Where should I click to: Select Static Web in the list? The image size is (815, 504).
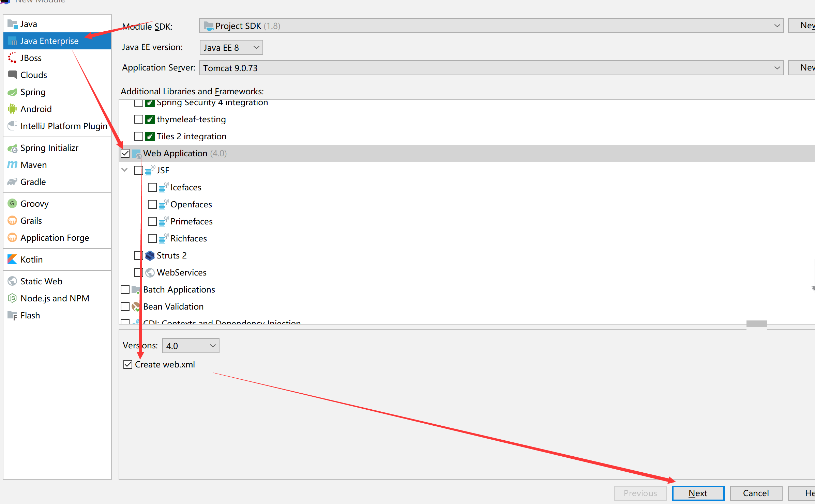[57, 281]
